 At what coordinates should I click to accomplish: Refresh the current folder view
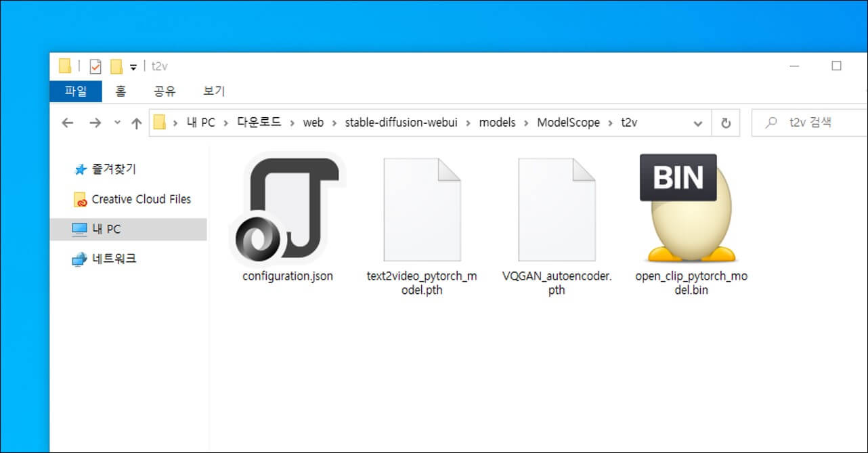(x=726, y=123)
